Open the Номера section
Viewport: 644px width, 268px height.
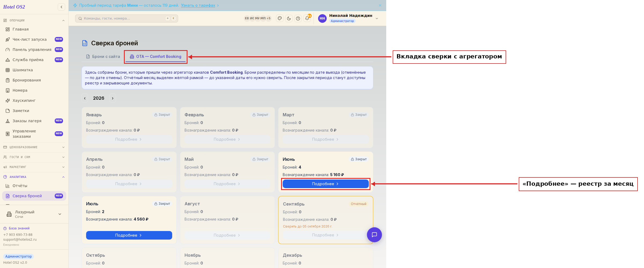[34, 90]
